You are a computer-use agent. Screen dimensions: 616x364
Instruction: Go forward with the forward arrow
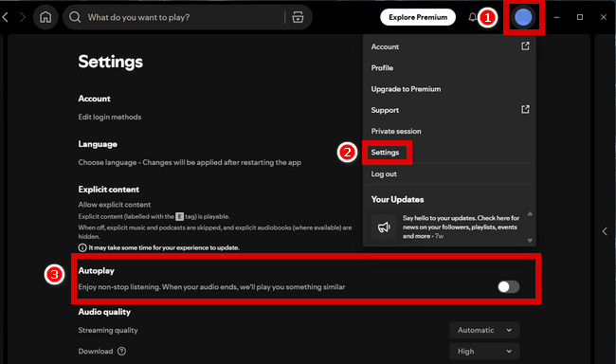23,17
